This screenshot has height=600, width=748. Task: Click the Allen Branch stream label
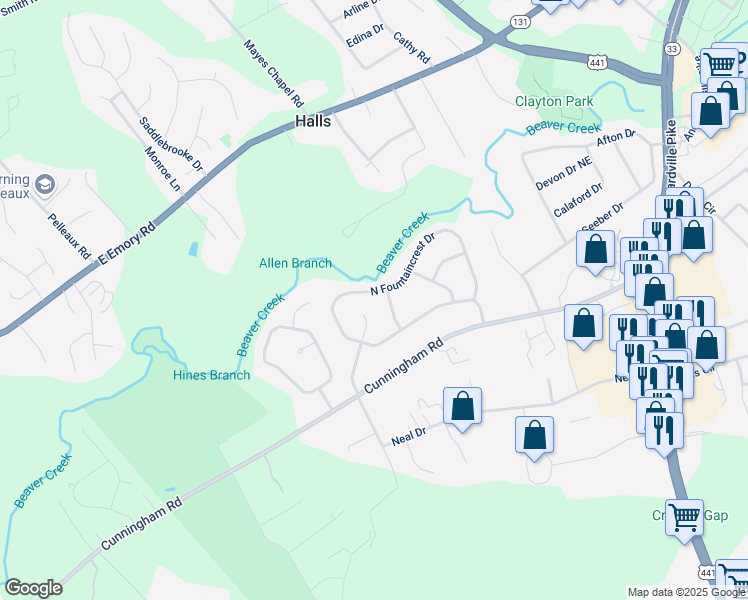pos(295,263)
